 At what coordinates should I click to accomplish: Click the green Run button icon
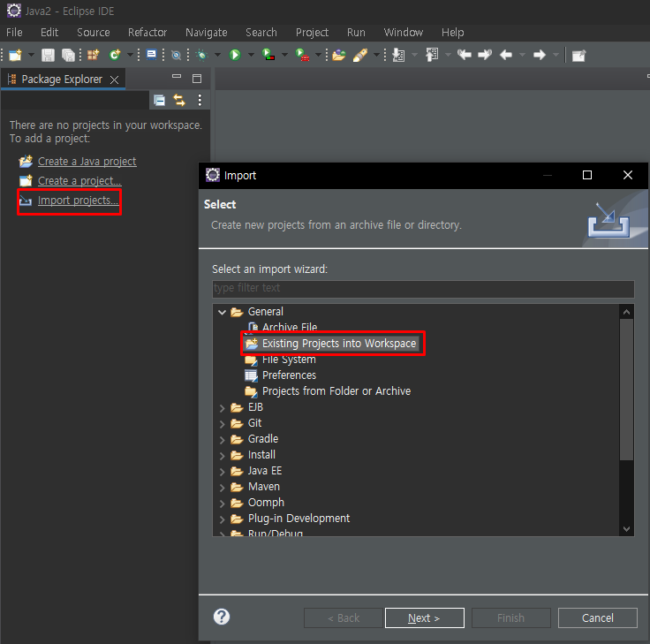[235, 55]
